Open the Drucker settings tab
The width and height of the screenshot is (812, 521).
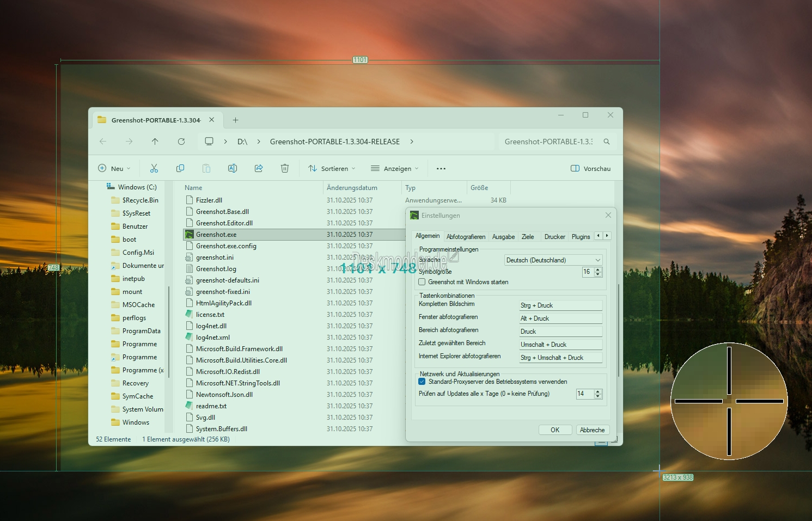pos(554,237)
